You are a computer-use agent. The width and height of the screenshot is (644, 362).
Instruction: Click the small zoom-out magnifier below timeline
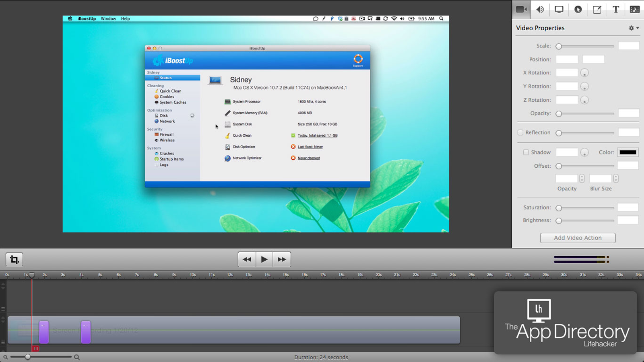[x=6, y=357]
